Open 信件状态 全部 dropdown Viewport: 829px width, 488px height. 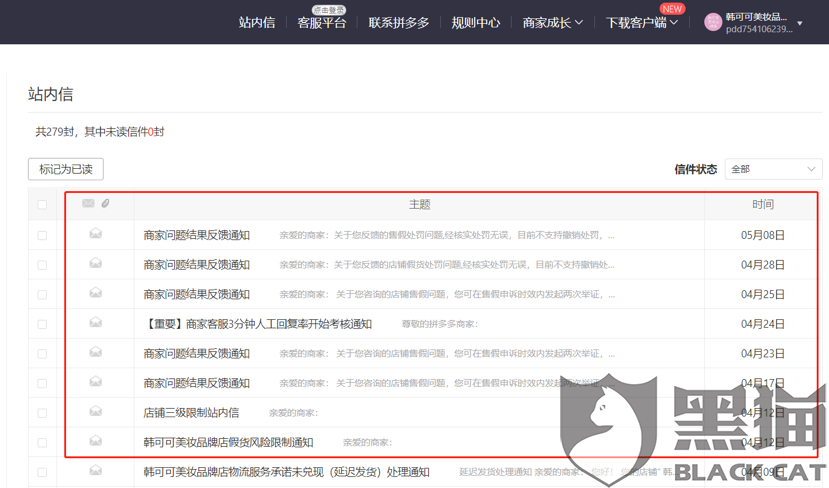[x=773, y=169]
